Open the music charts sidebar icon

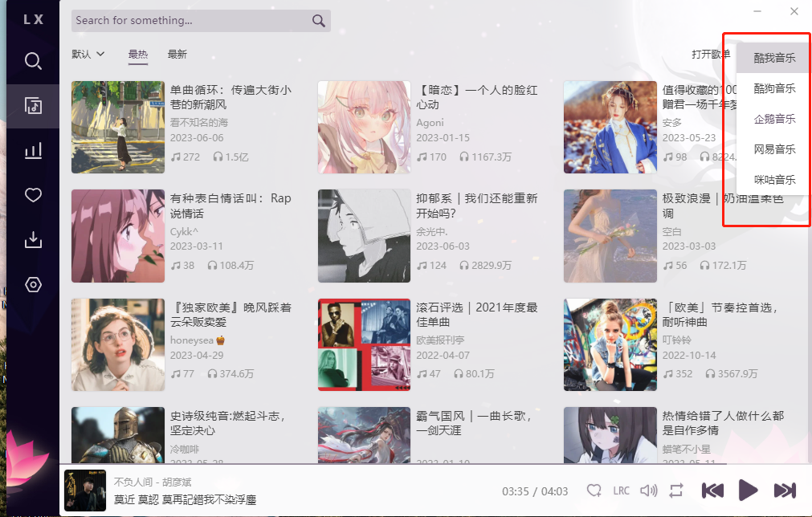(x=33, y=150)
